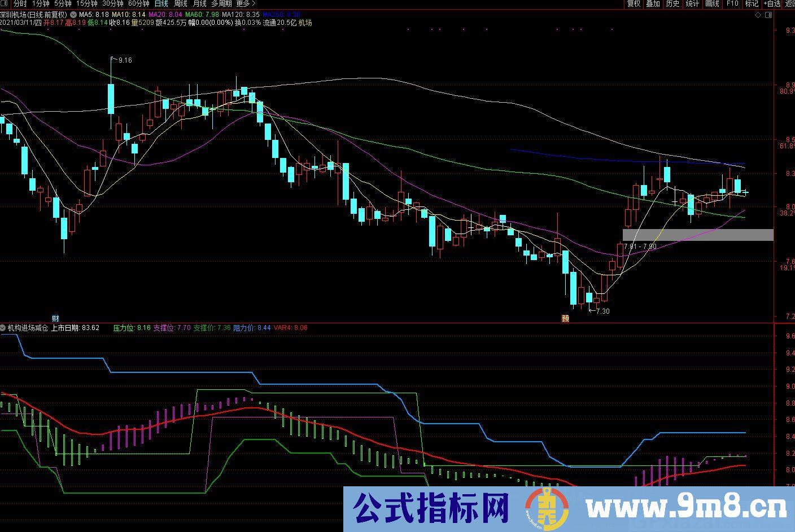Switch to the 周线 weekly chart
The width and height of the screenshot is (795, 532).
pos(181,3)
